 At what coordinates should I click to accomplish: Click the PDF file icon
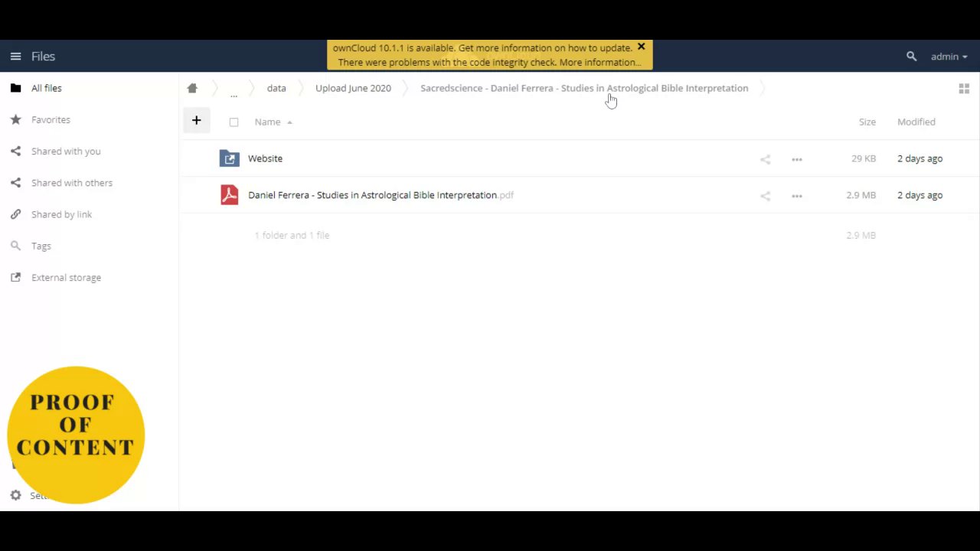229,195
